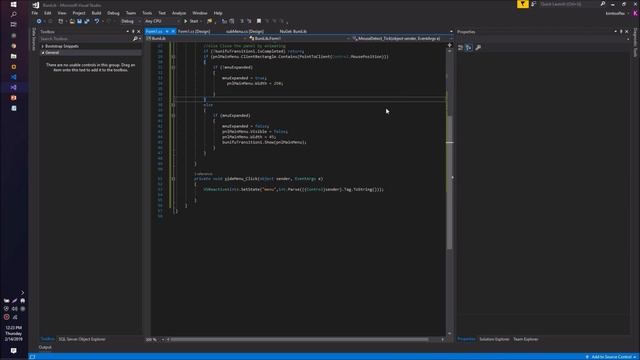Image resolution: width=640 pixels, height=360 pixels.
Task: Switch to the Form1.cs code tab
Action: [x=154, y=31]
